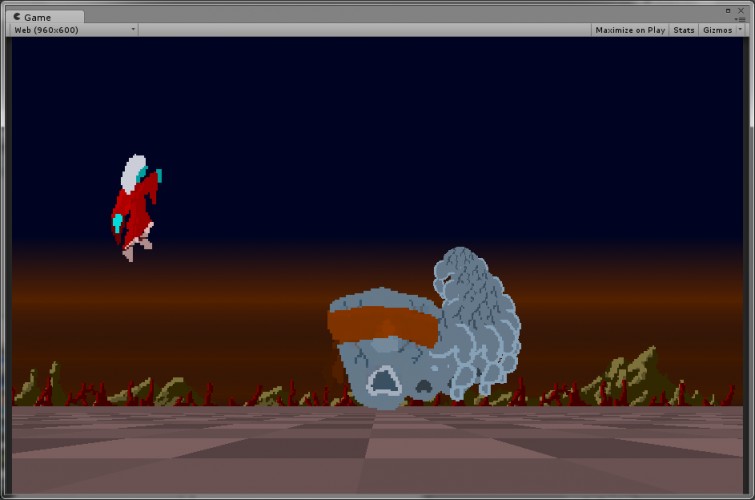Toggle Maximize on Play
This screenshot has width=755, height=500.
click(x=630, y=30)
